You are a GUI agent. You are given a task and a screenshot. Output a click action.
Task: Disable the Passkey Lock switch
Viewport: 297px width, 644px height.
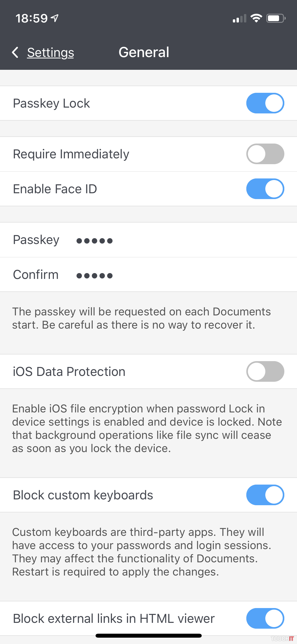click(x=265, y=103)
